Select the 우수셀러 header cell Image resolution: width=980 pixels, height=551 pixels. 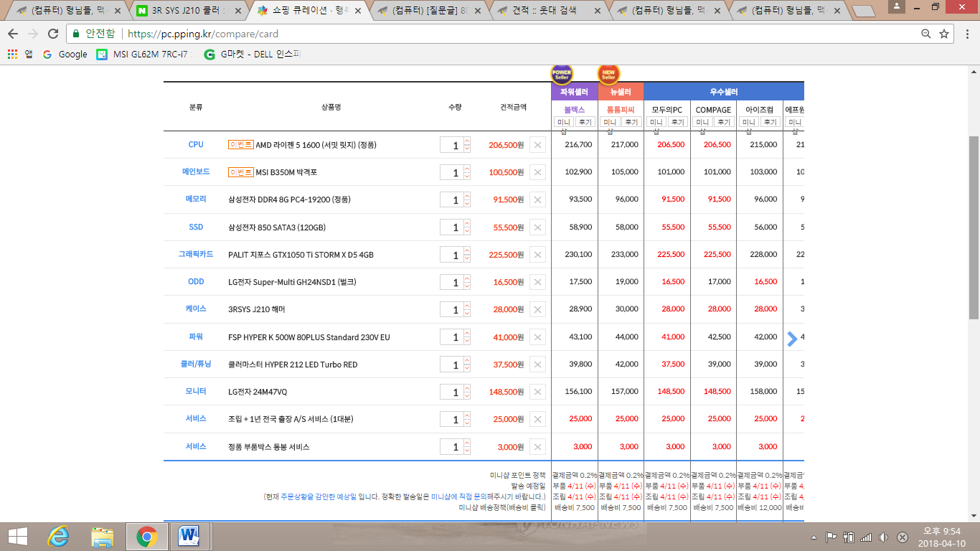tap(724, 92)
